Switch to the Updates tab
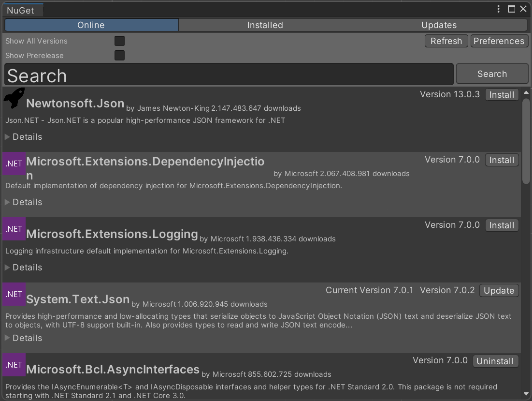532x401 pixels. [x=439, y=25]
